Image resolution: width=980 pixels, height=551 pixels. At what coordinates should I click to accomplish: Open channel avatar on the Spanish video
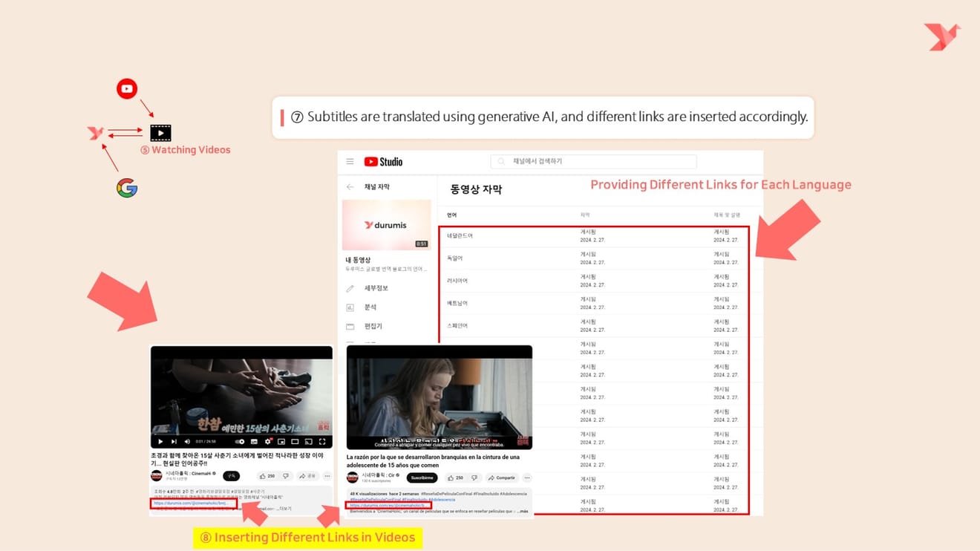(353, 477)
